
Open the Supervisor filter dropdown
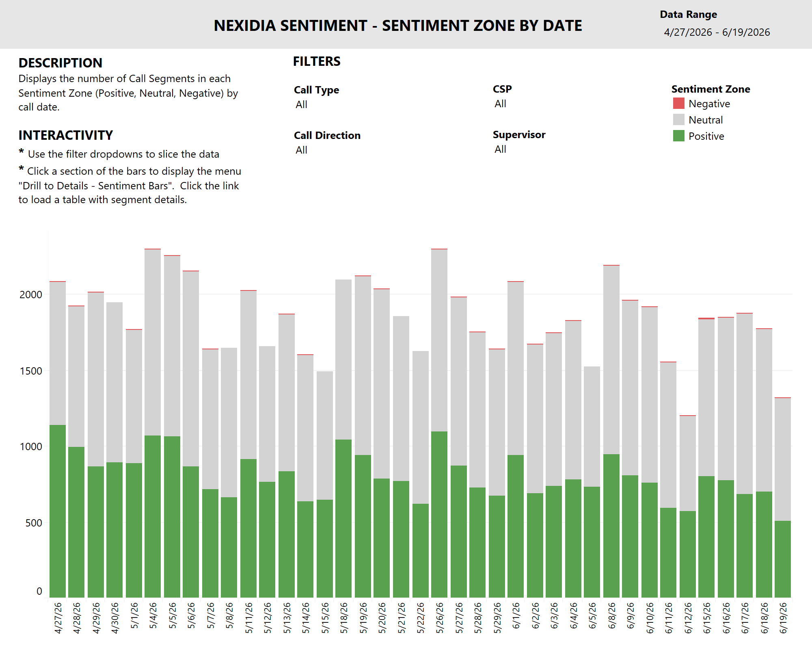coord(501,149)
